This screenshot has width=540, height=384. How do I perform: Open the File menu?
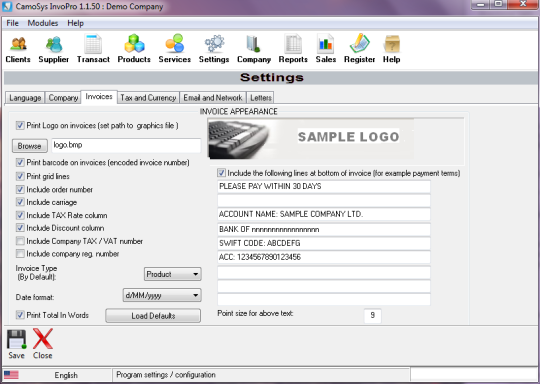12,23
